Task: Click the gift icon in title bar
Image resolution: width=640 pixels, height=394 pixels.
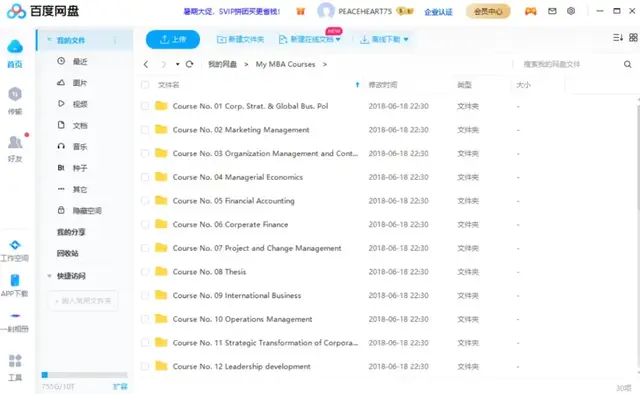Action: [300, 11]
